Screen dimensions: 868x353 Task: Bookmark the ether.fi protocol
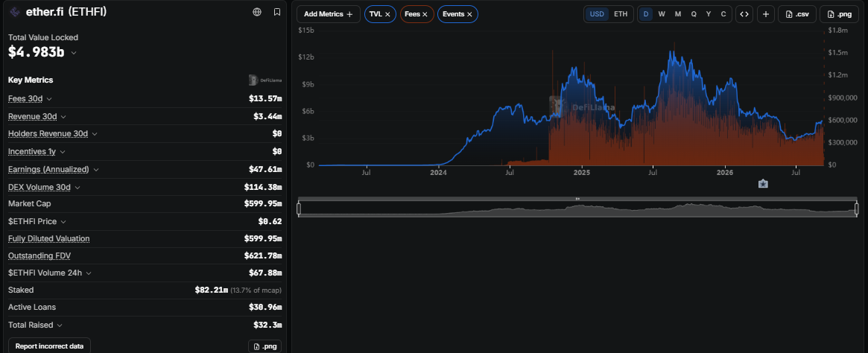[x=276, y=12]
